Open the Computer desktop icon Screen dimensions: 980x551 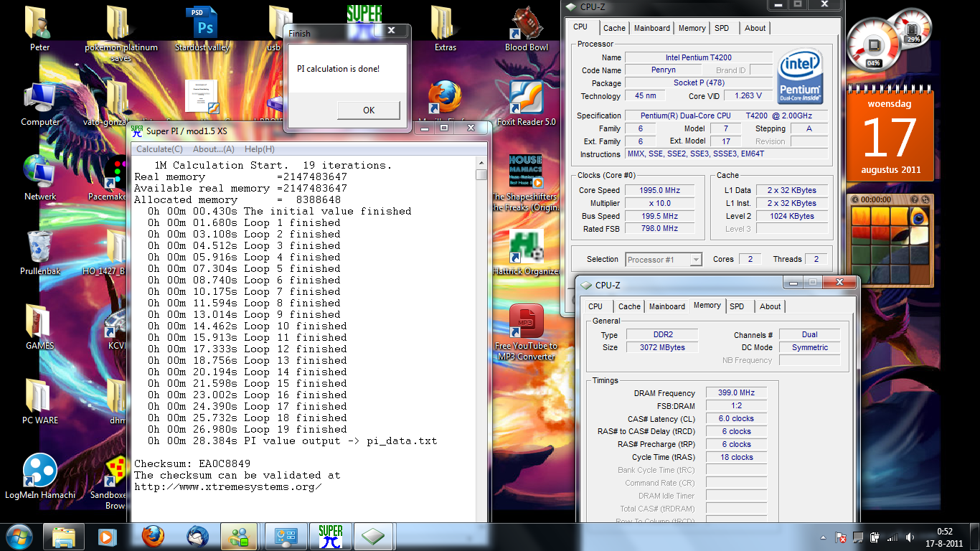click(x=40, y=104)
